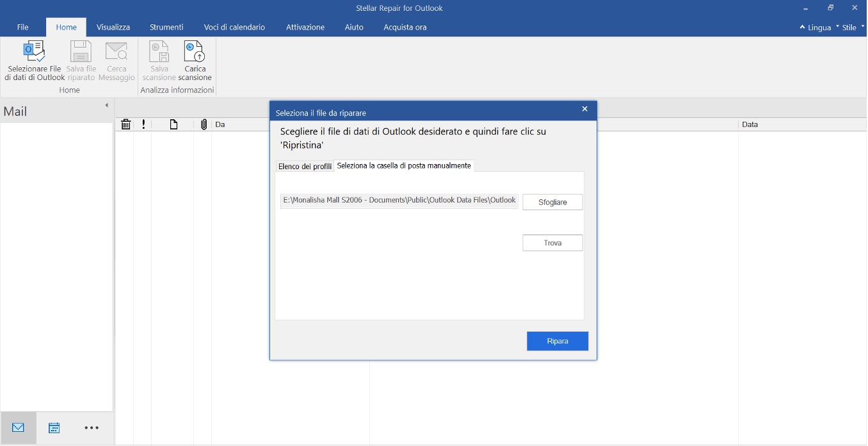
Task: Open the three-dots more options
Action: point(92,427)
